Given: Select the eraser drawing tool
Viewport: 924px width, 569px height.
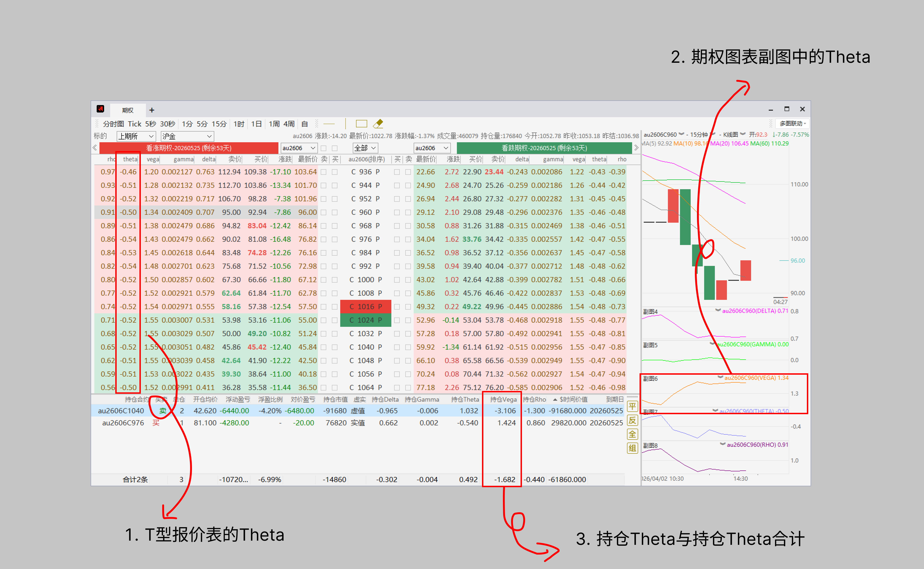Looking at the screenshot, I should tap(378, 124).
